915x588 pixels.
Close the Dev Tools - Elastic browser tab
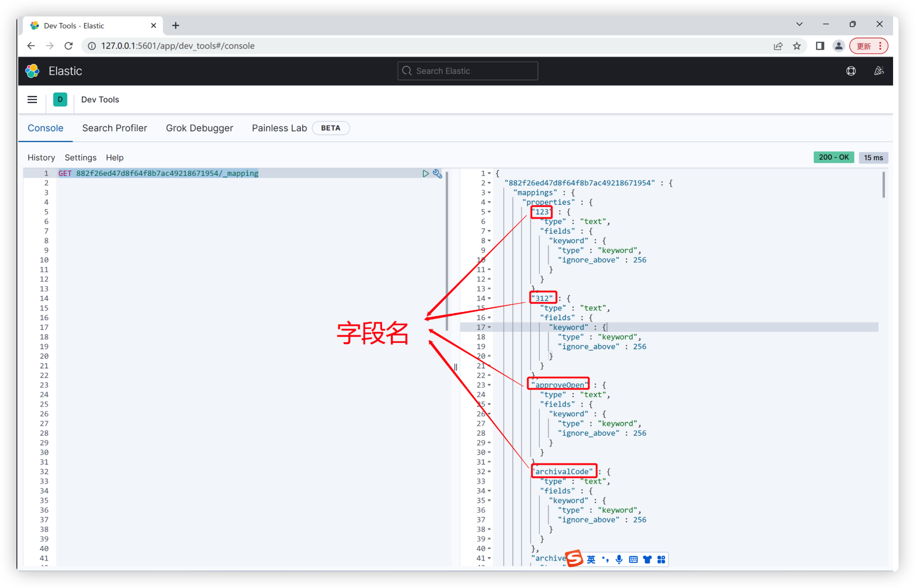(153, 26)
